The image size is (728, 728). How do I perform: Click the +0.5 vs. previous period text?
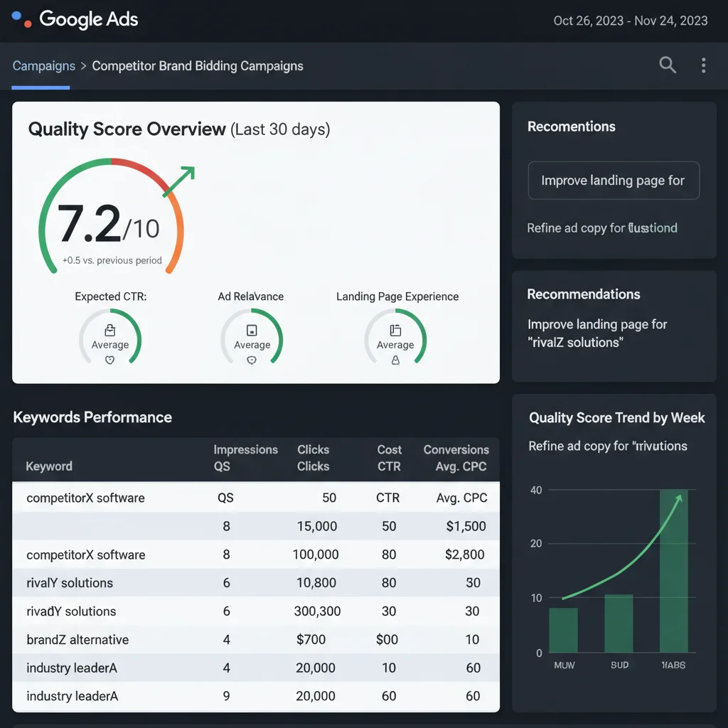[x=112, y=260]
